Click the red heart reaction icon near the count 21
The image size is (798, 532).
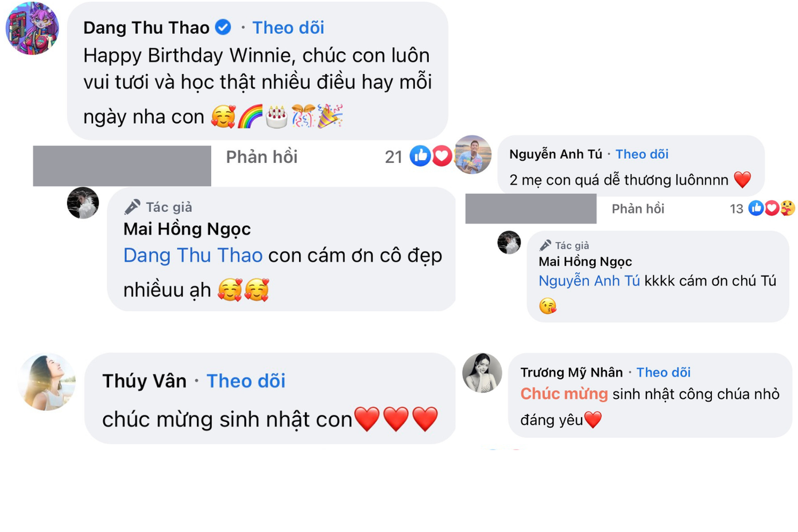pos(441,156)
